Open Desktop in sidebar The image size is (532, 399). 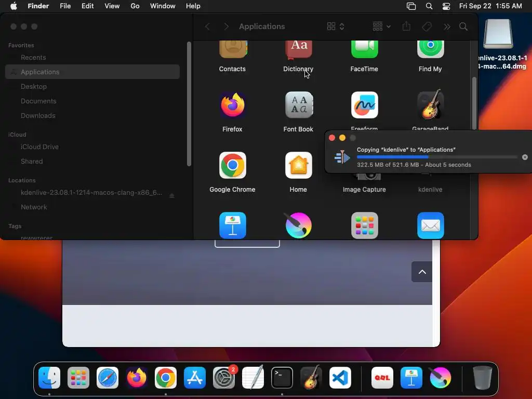click(x=92, y=87)
